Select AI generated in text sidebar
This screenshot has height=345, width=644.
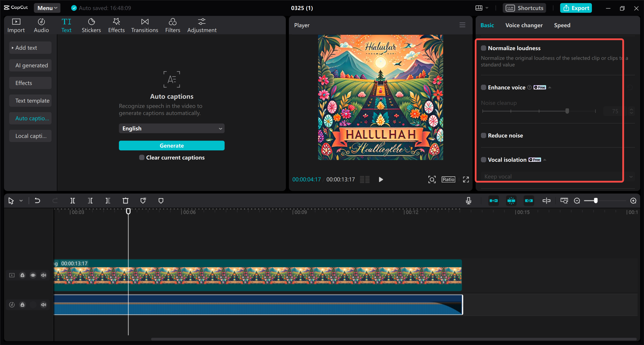click(30, 65)
